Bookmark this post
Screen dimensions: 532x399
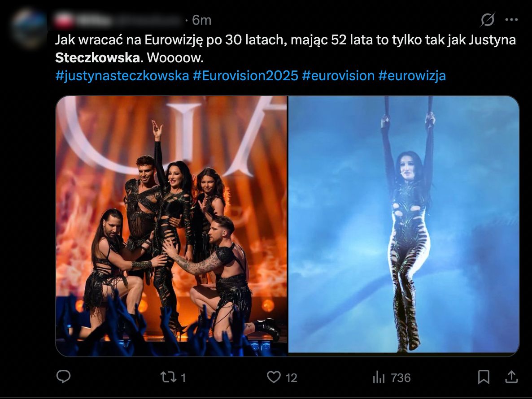coord(484,377)
